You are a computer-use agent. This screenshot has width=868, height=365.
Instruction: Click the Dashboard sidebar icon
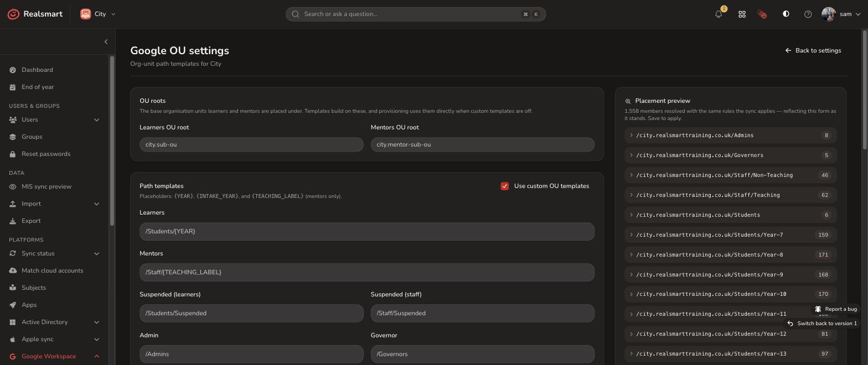(13, 70)
